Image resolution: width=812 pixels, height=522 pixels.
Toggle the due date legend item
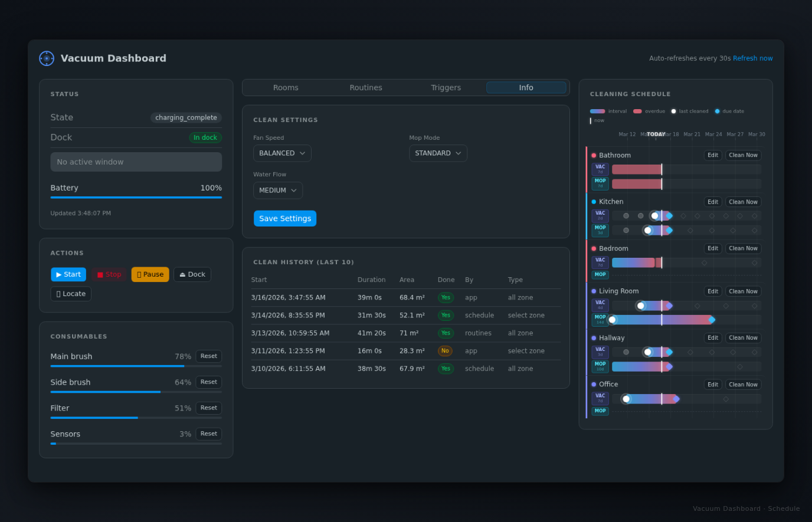(x=730, y=111)
